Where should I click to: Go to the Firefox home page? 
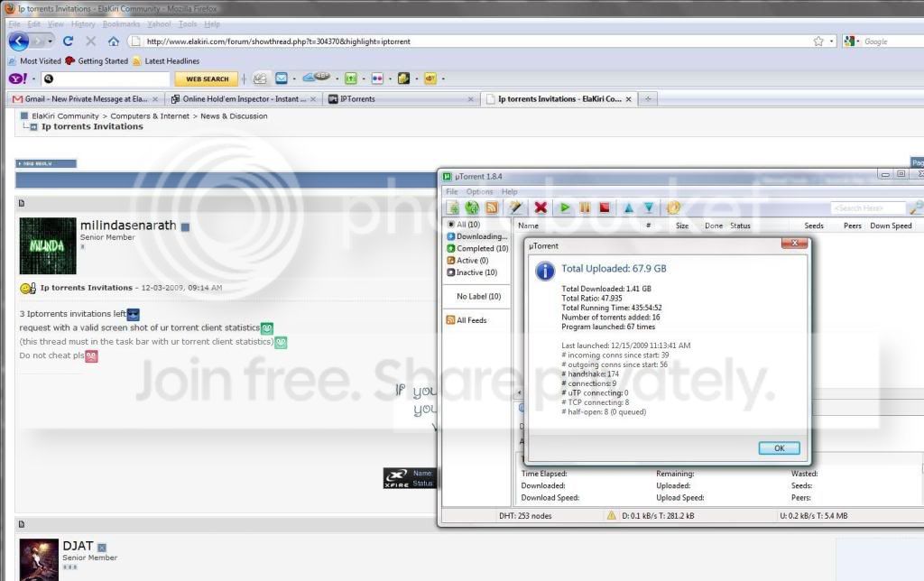coord(113,41)
